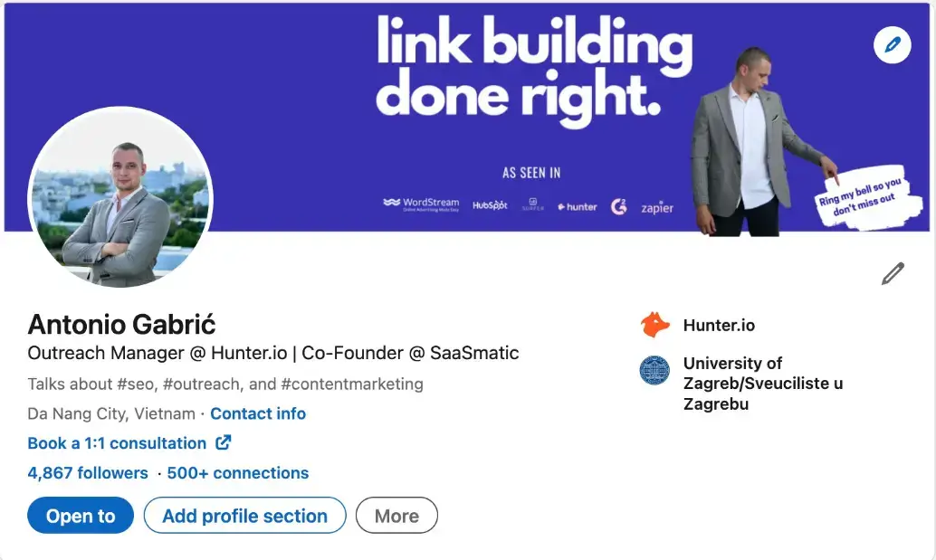
Task: Open Contact info
Action: point(258,413)
